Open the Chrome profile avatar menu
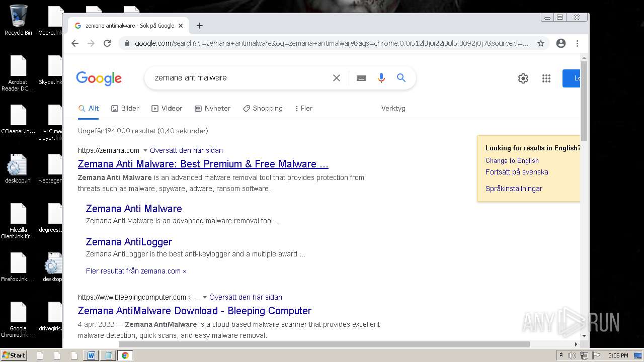Screen dimensions: 644x362 tap(561, 43)
